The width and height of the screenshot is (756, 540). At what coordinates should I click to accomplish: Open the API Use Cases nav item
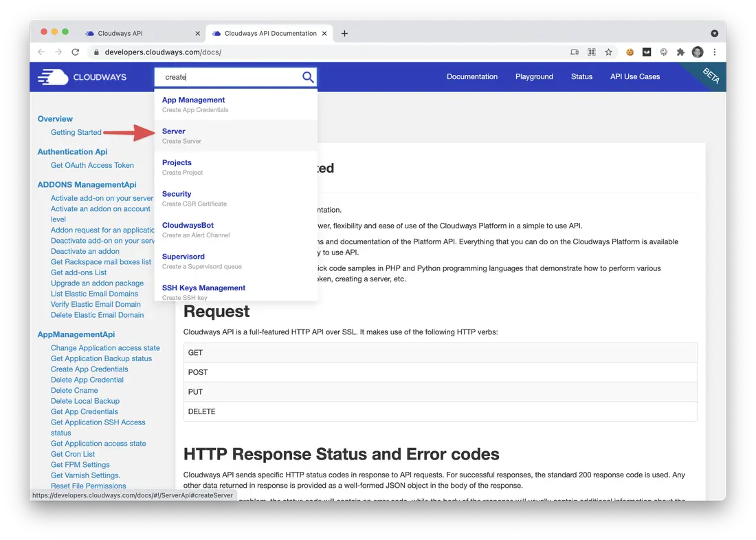click(x=635, y=77)
